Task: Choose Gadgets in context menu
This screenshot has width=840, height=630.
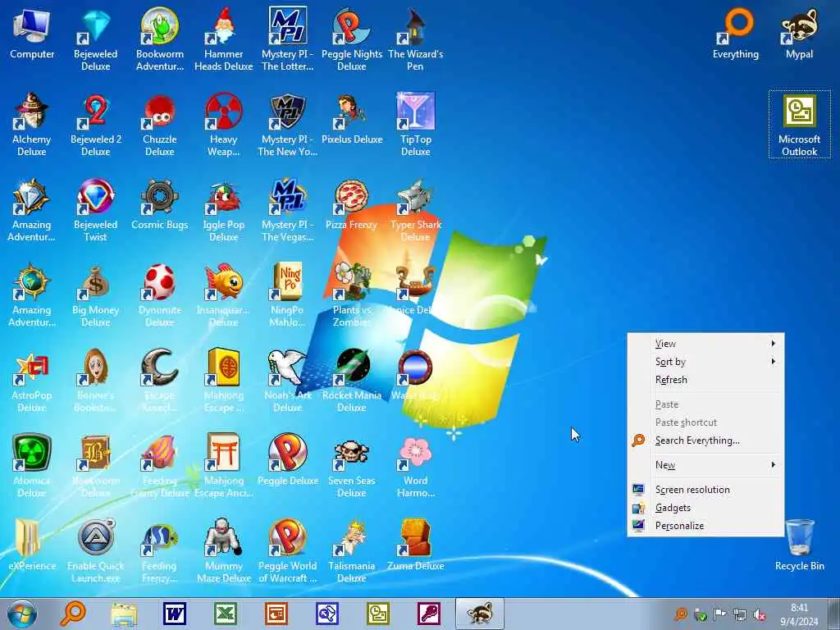Action: [705, 508]
